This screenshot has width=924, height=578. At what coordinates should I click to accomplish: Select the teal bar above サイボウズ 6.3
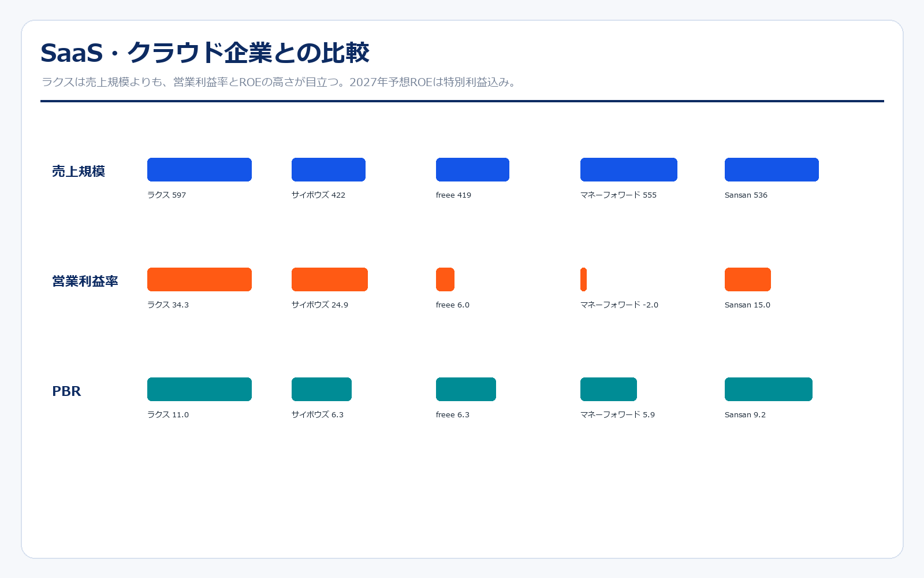coord(322,389)
